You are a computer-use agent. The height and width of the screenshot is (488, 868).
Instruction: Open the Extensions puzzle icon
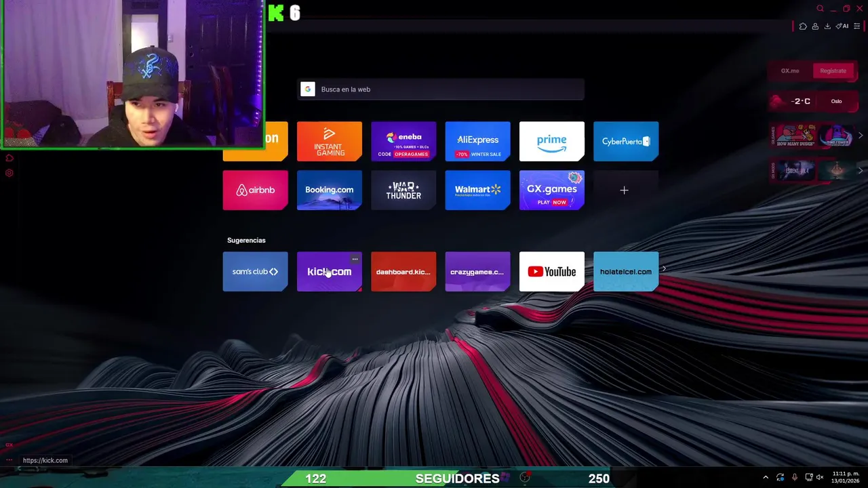[x=803, y=26]
